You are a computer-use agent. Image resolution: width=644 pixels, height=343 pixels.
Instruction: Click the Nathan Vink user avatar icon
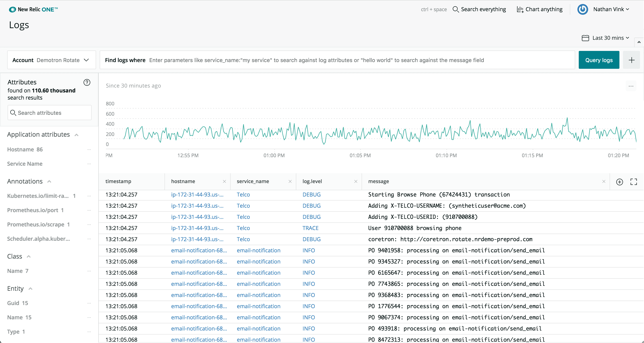coord(583,10)
